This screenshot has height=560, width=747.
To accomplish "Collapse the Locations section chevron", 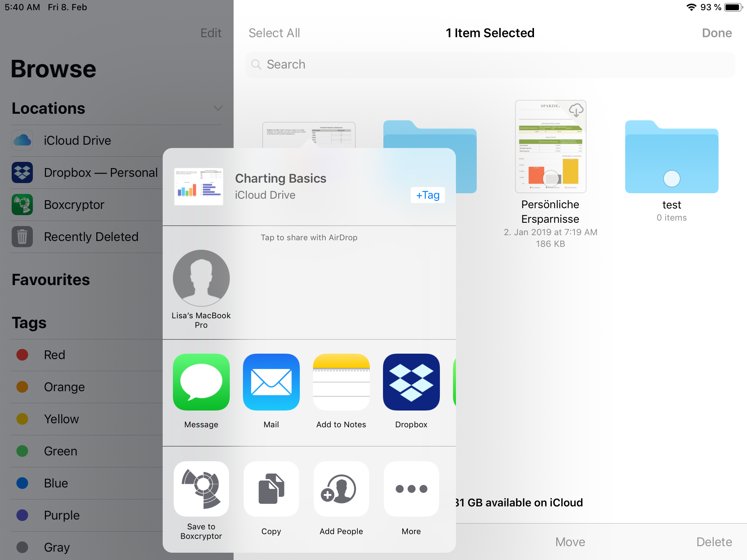I will [218, 108].
